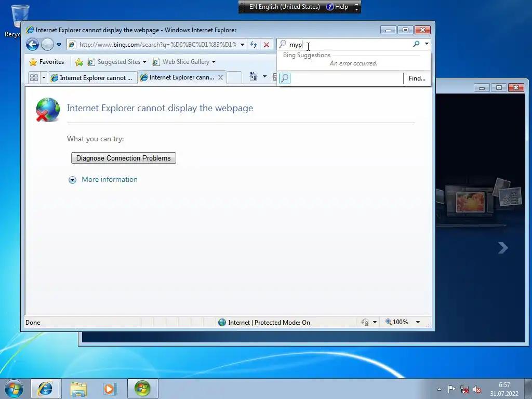Click the Find... button in search dropdown

(417, 78)
